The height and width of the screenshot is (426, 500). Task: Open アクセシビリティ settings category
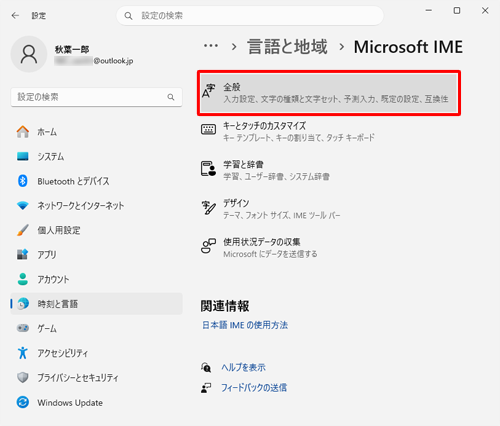97,353
